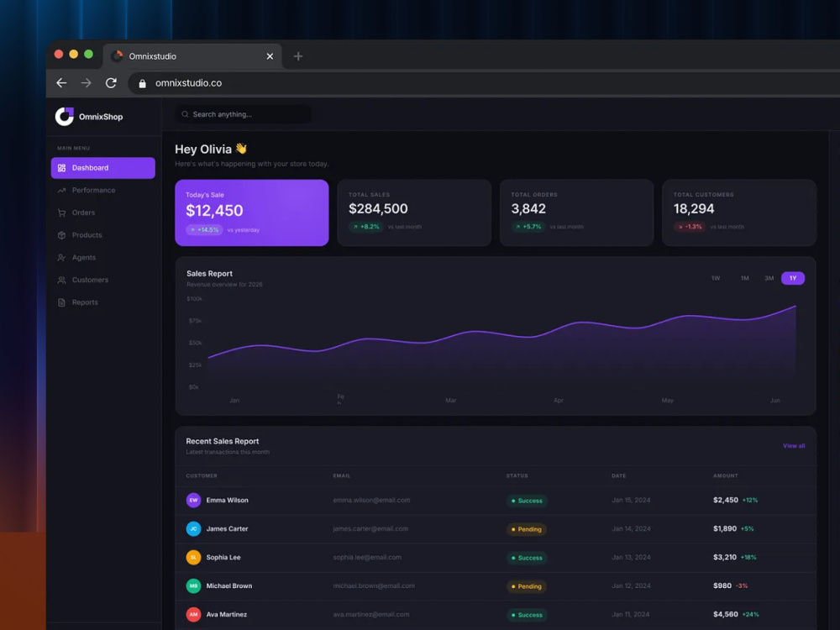Click the lock icon in address bar
Image resolution: width=840 pixels, height=630 pixels.
pyautogui.click(x=143, y=83)
